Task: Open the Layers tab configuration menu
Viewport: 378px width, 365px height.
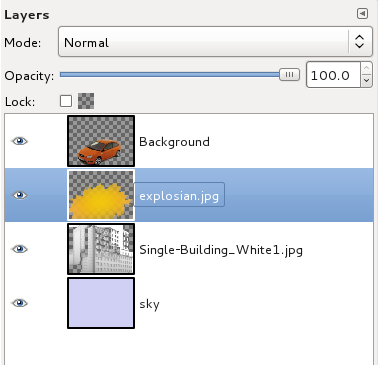Action: (x=362, y=14)
